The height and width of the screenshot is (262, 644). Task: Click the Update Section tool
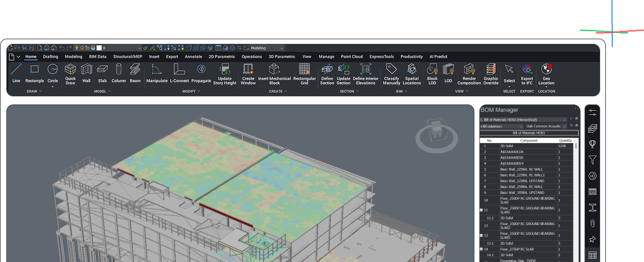pos(343,74)
